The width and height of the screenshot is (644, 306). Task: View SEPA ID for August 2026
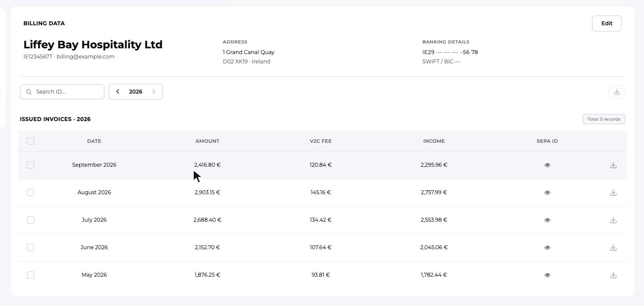[547, 192]
